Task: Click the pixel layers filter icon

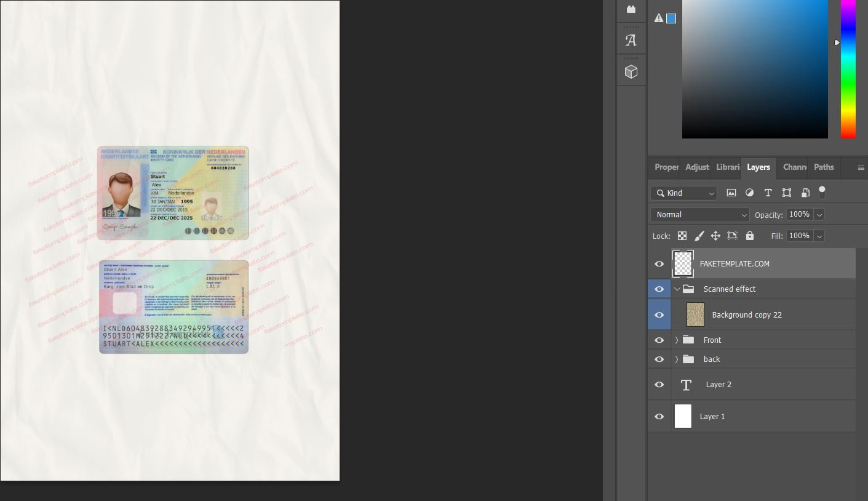Action: (x=731, y=193)
